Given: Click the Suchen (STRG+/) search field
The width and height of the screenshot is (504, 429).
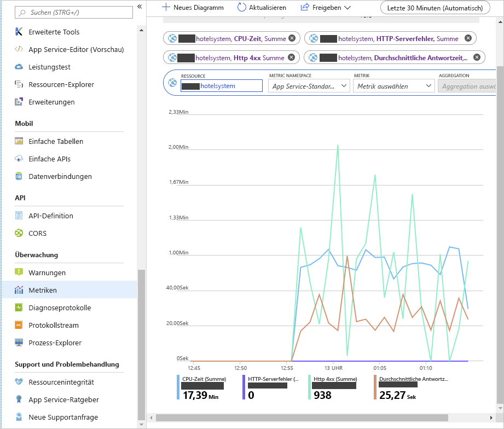Looking at the screenshot, I should click(x=74, y=13).
